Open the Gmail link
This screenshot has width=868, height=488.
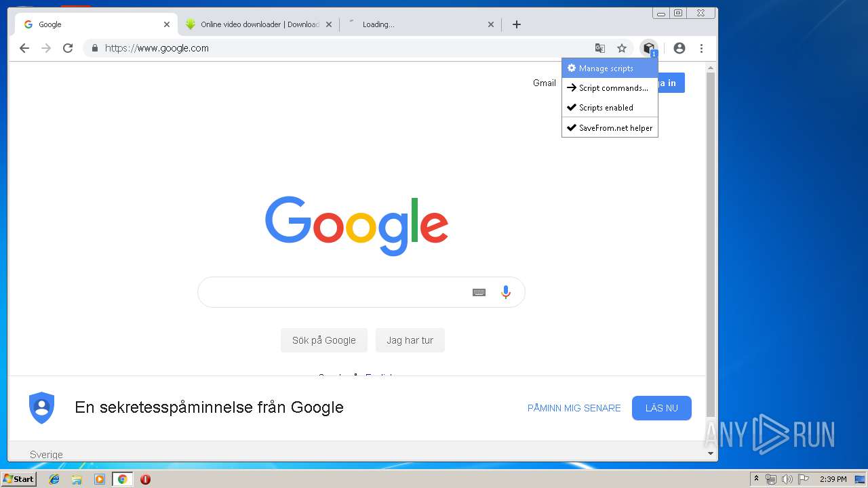point(545,83)
